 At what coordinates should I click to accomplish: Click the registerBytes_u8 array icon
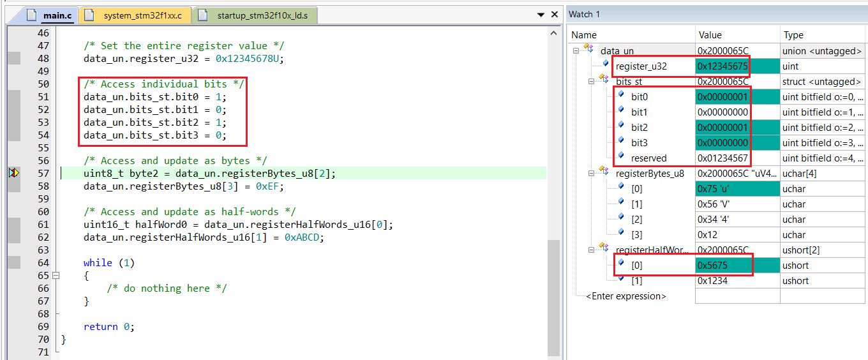coord(604,172)
